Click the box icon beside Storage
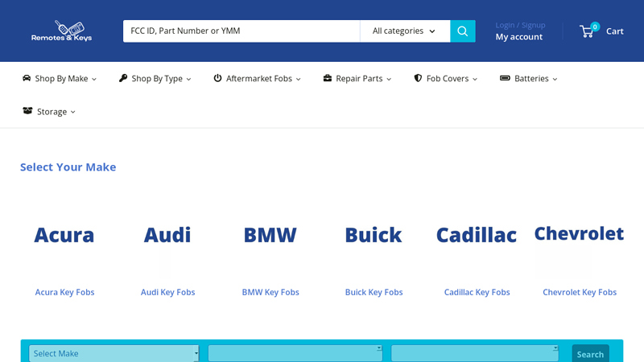The image size is (644, 362). pyautogui.click(x=27, y=111)
